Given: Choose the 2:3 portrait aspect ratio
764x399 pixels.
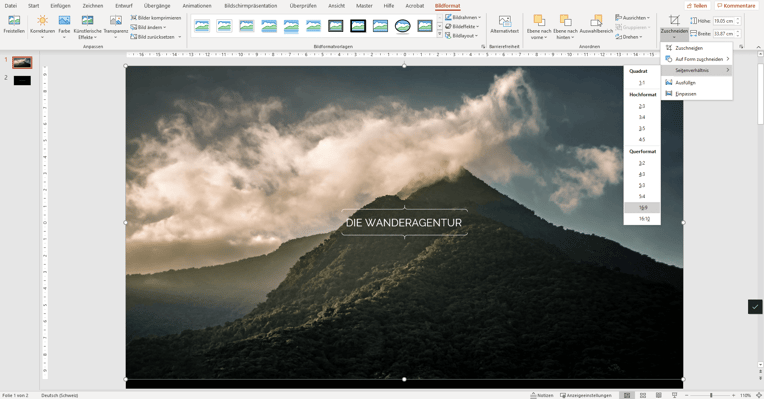Looking at the screenshot, I should click(x=642, y=106).
